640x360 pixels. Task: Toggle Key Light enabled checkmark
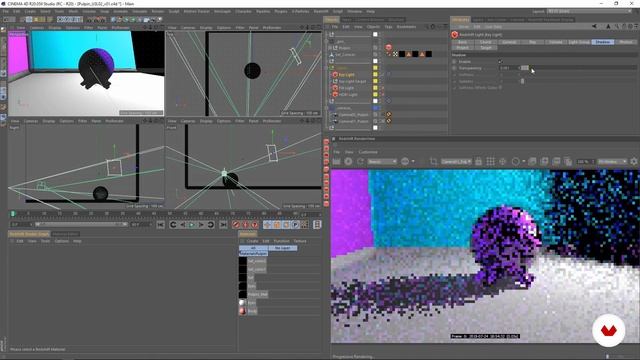[x=382, y=75]
